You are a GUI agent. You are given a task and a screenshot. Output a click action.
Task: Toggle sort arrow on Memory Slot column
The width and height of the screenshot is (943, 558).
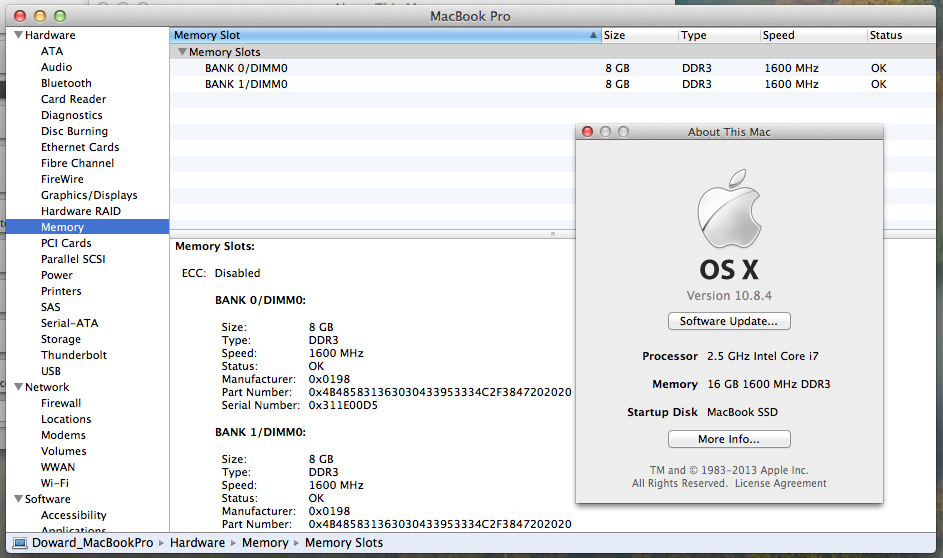pos(593,35)
